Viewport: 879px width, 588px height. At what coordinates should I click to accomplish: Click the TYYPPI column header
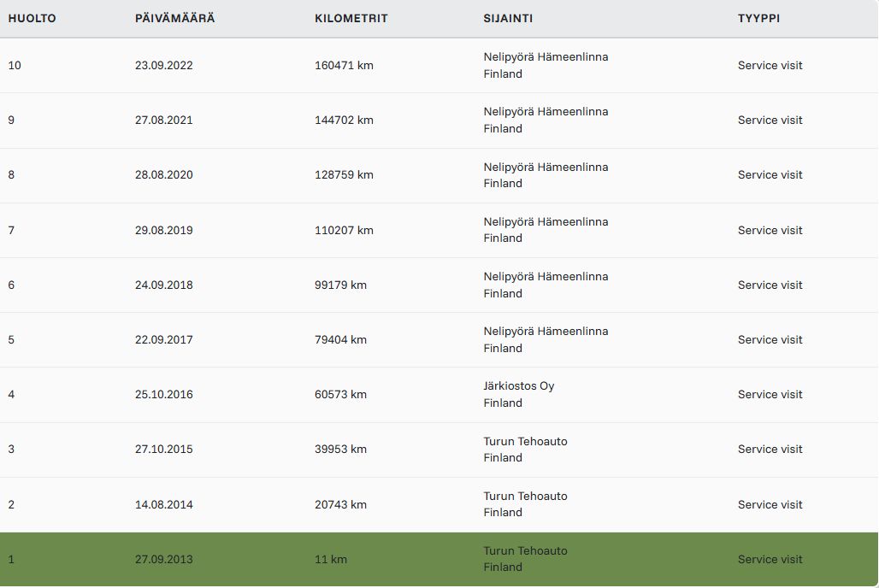click(758, 18)
